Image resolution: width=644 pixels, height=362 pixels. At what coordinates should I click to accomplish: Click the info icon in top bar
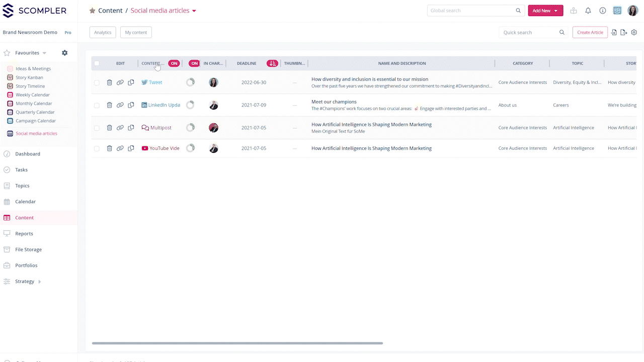[602, 11]
